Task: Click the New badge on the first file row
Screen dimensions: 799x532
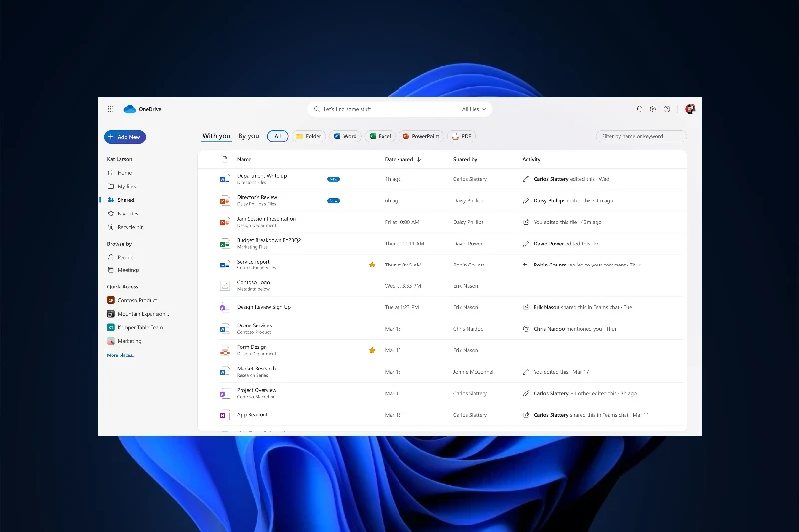Action: (333, 180)
